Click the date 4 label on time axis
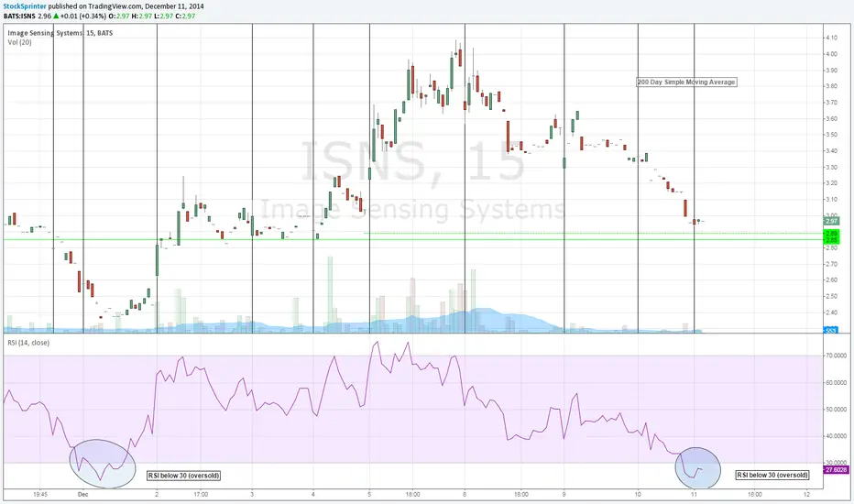The height and width of the screenshot is (504, 854). coord(313,495)
